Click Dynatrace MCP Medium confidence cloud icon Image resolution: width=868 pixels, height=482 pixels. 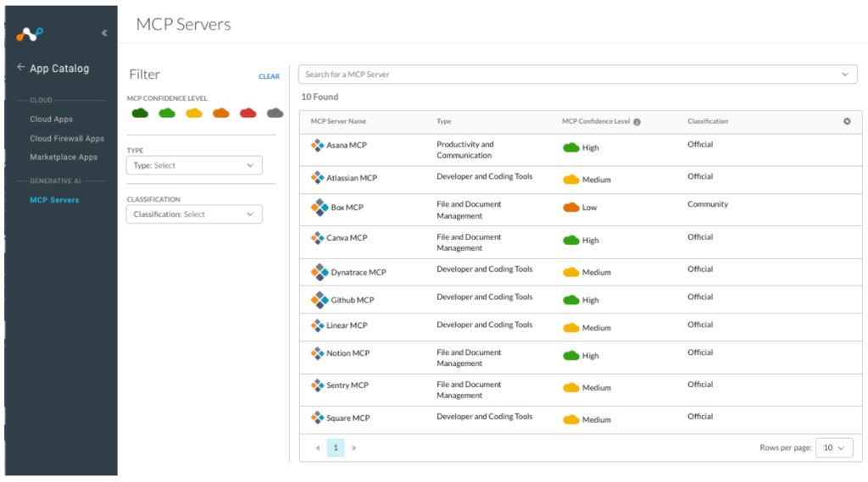click(x=570, y=272)
